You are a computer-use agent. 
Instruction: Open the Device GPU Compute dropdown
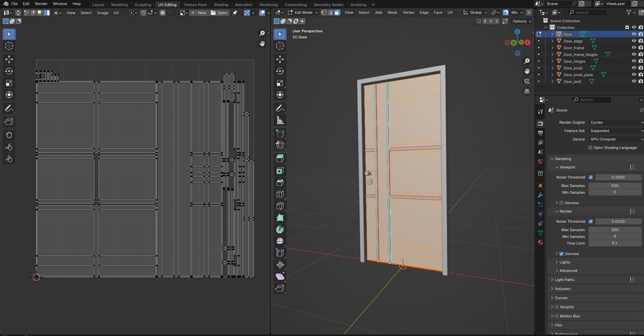(616, 139)
